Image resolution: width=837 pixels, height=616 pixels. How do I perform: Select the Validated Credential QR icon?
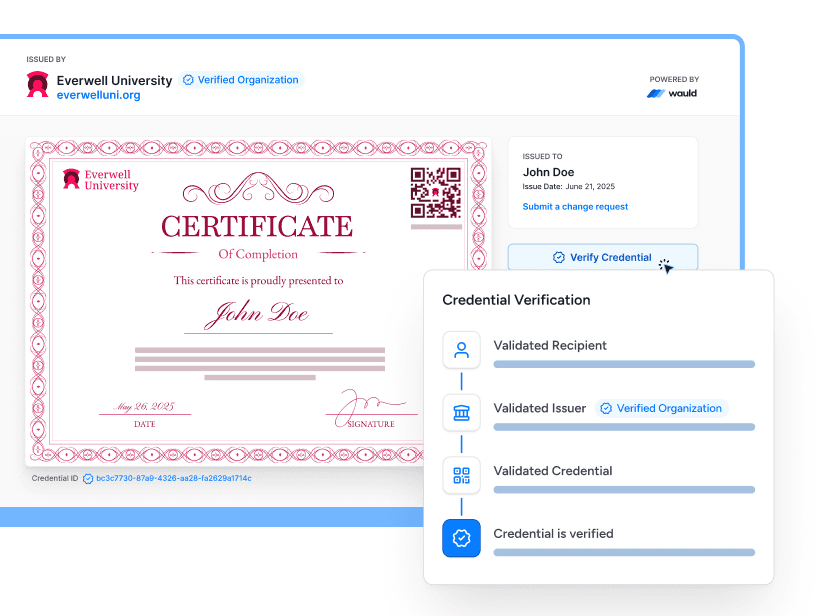(x=461, y=475)
